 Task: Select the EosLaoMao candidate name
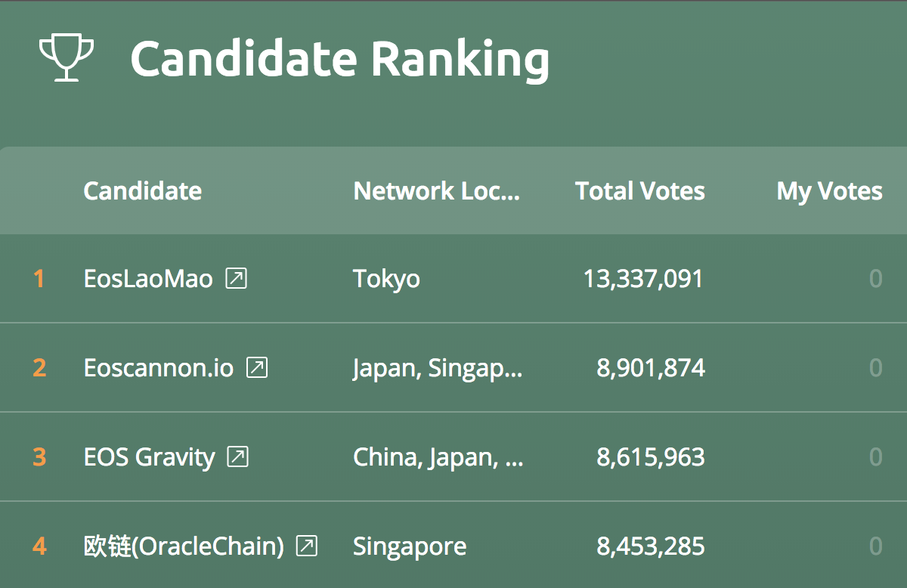[148, 279]
